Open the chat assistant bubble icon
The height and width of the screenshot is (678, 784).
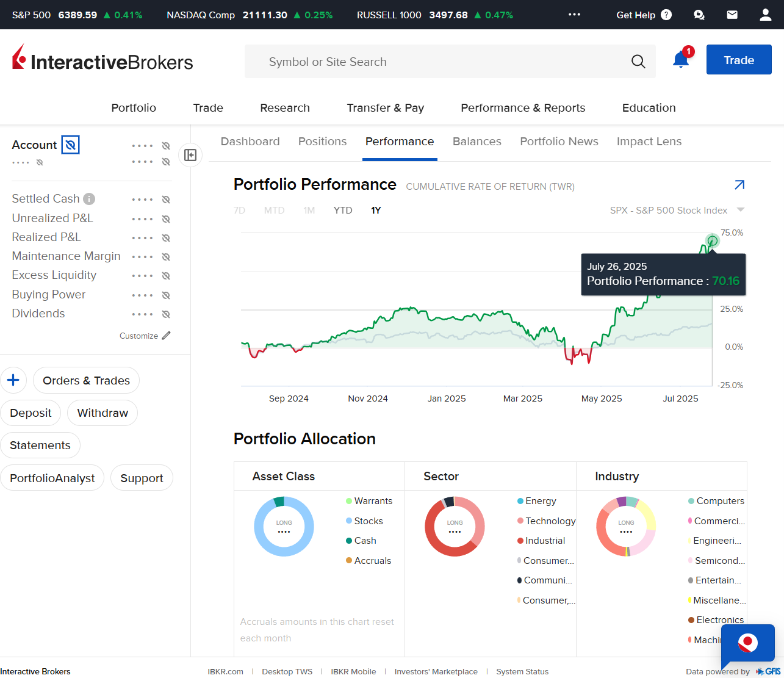[x=748, y=643]
